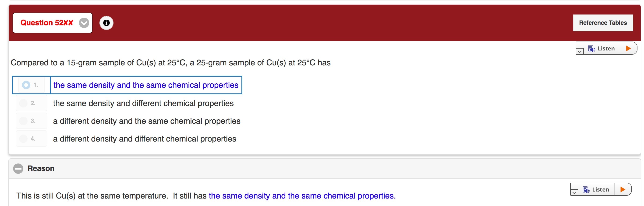Expand the Reason Listen options chevron
Viewport: 644px width, 206px height.
coord(574,192)
